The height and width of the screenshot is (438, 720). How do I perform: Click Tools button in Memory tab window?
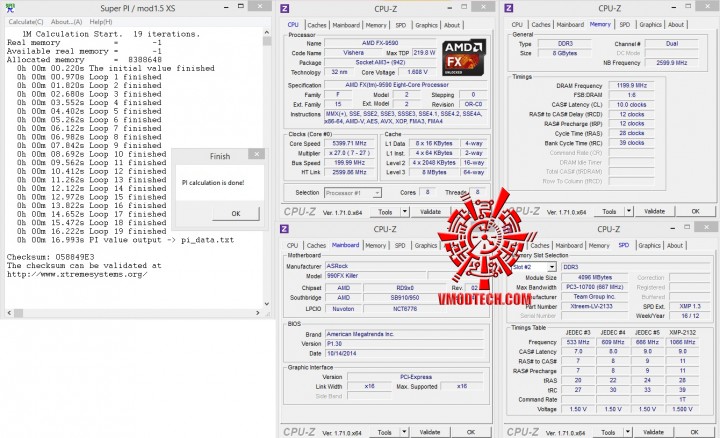pyautogui.click(x=609, y=211)
